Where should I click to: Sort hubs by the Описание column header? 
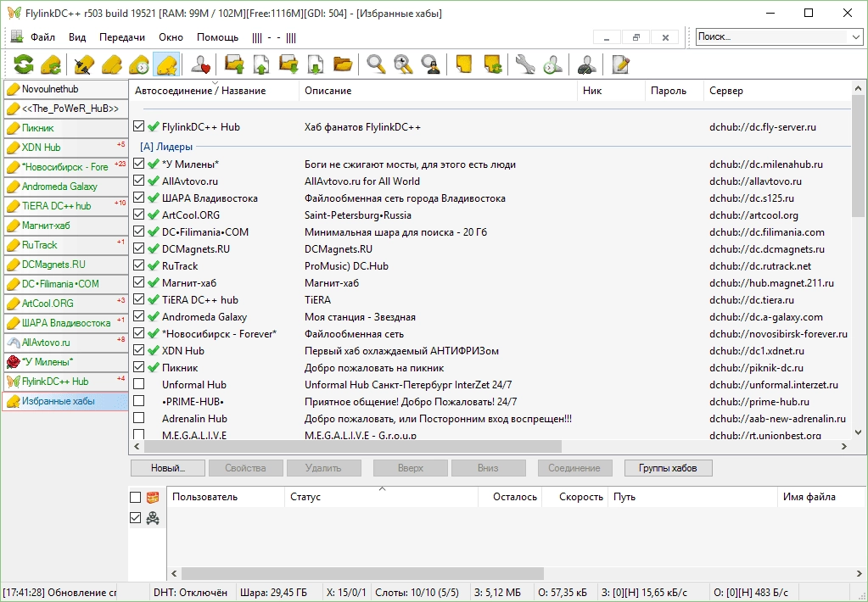pos(437,91)
